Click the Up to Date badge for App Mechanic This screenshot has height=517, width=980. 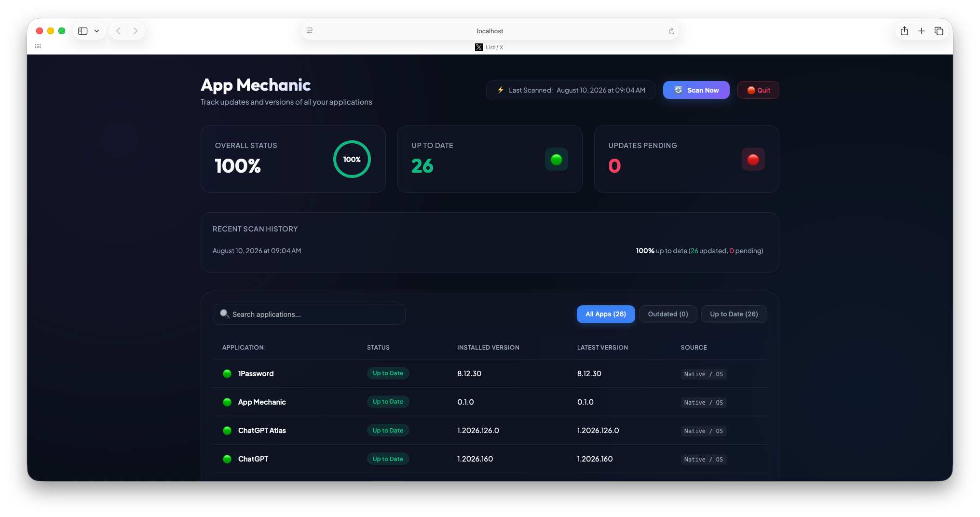388,402
